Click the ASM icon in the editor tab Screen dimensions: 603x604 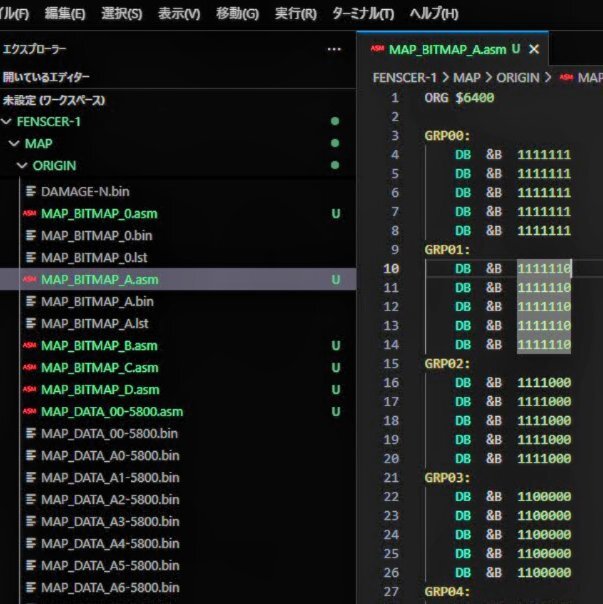[x=377, y=49]
